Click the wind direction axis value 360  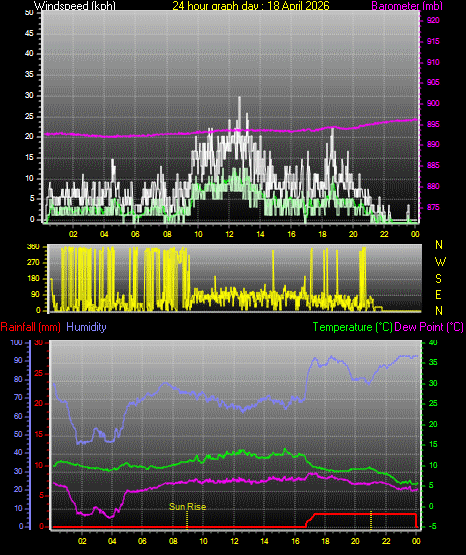pos(33,247)
